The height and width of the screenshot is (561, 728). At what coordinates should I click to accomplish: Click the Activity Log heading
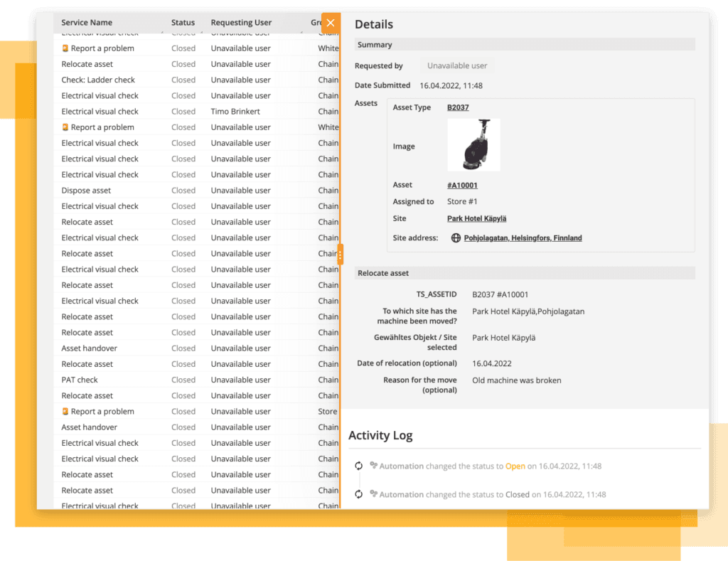[x=380, y=435]
